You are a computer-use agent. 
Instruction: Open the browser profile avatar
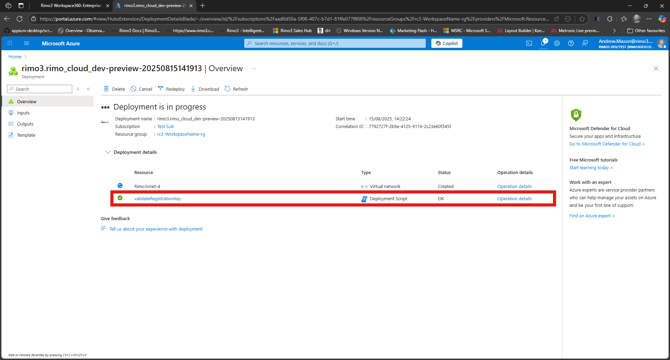pyautogui.click(x=637, y=19)
